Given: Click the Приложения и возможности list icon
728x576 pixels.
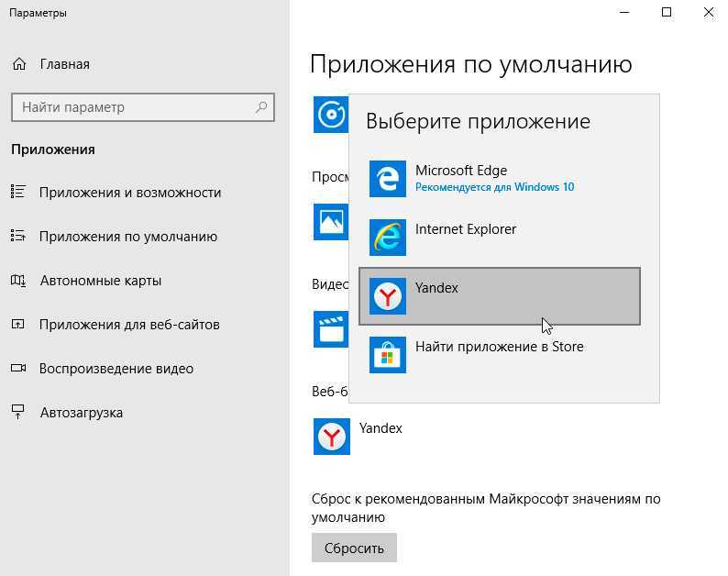Looking at the screenshot, I should (18, 192).
